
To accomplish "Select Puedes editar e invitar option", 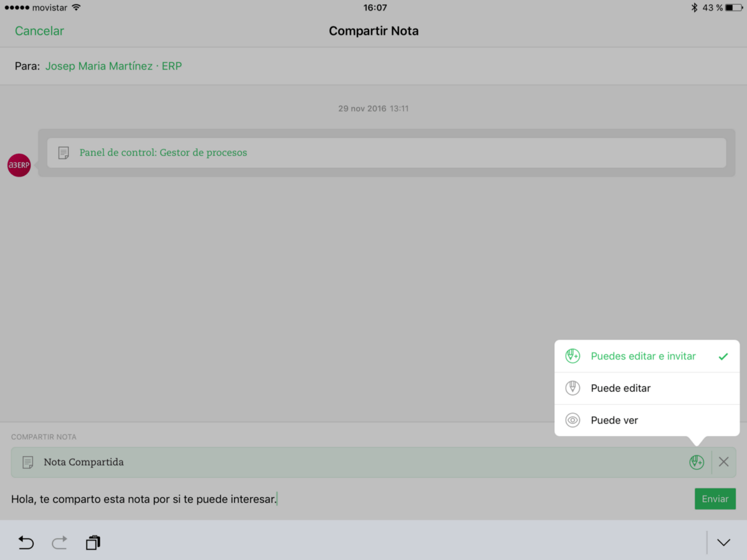I will (x=647, y=357).
